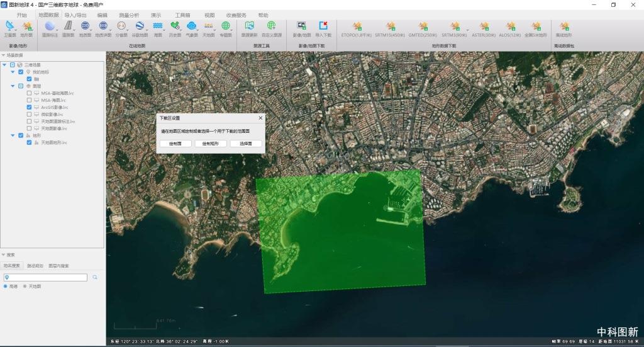Enable the 天地图道路标注.lrc layer checkbox
The width and height of the screenshot is (644, 347).
coord(29,122)
